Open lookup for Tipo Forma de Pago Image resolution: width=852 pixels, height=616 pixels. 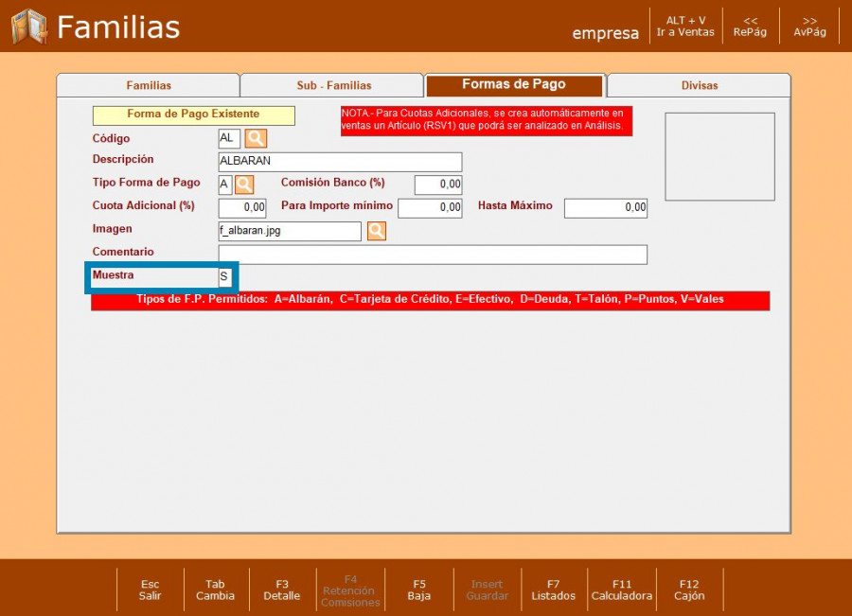click(244, 185)
